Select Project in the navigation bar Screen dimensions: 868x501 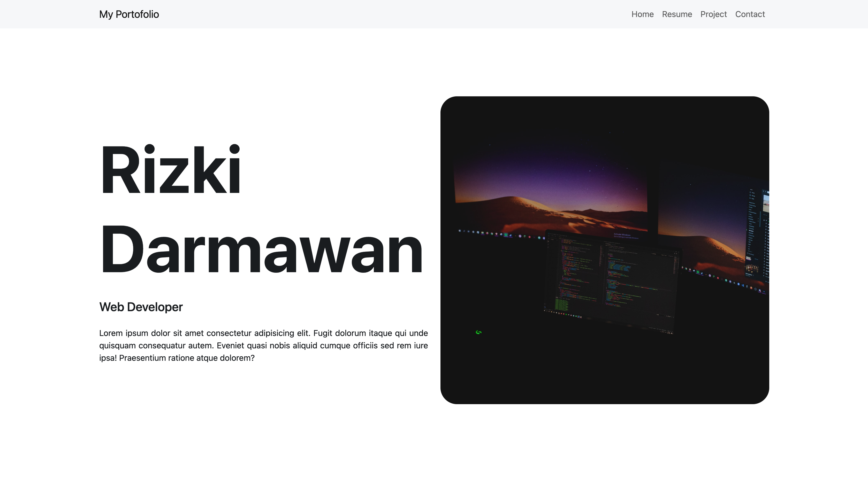click(x=713, y=14)
